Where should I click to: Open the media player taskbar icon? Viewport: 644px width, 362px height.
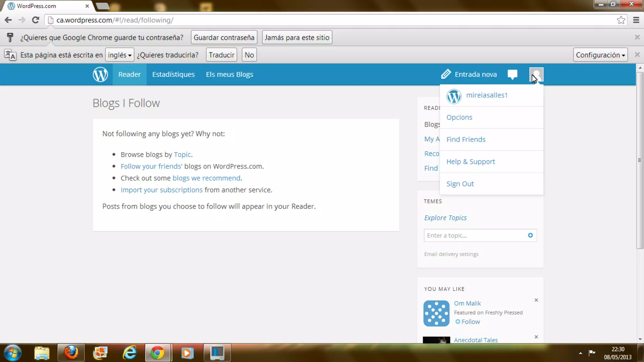187,353
